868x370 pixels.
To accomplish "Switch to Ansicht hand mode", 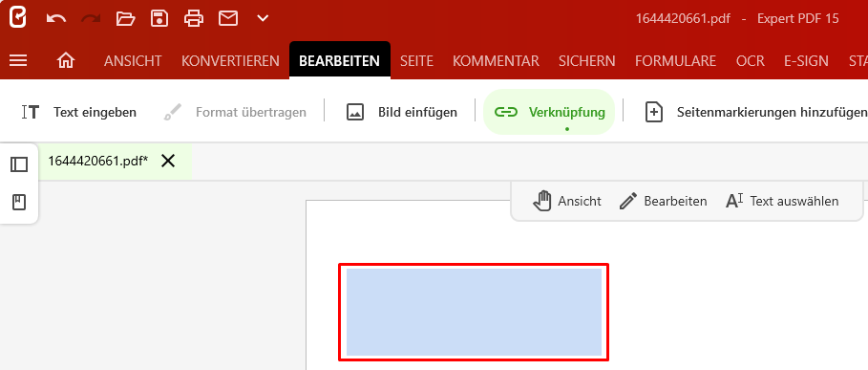I will pyautogui.click(x=567, y=201).
